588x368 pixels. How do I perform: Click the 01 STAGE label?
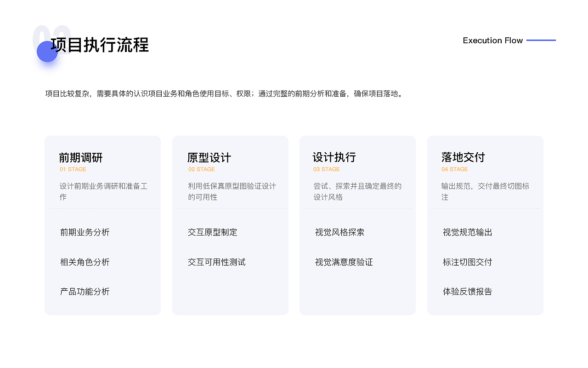[x=73, y=169]
